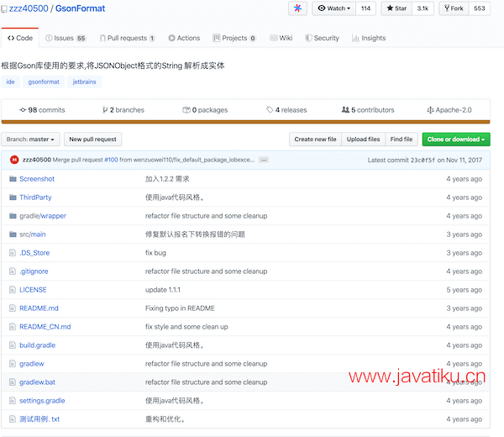Open the ThirdParty folder
504x437 pixels.
35,197
